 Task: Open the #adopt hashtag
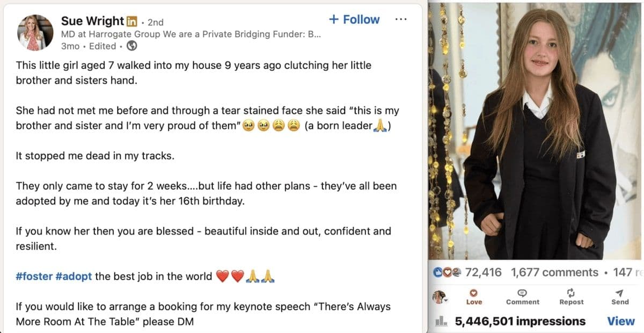[x=74, y=277]
